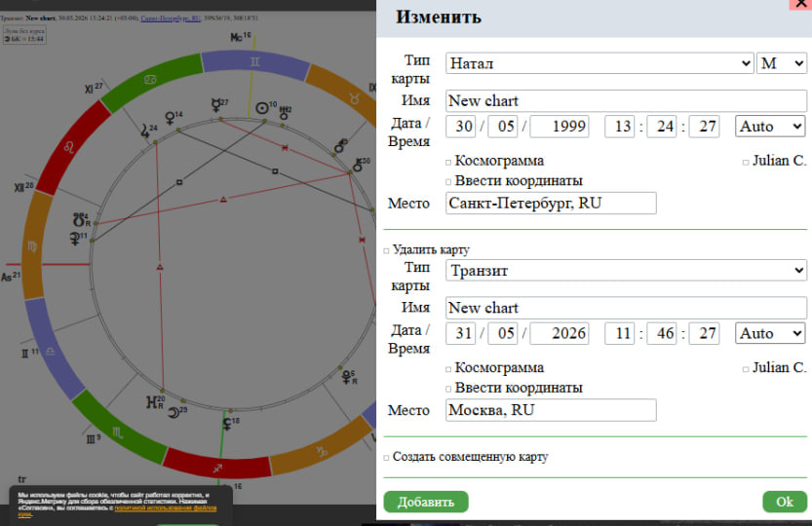This screenshot has width=812, height=526.
Task: Click the first Имя field with New chart
Action: [626, 100]
